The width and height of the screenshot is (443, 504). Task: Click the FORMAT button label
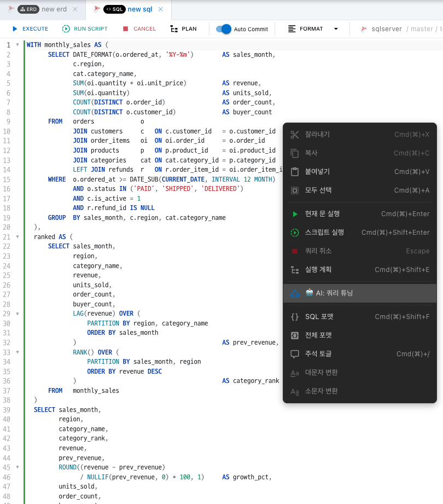click(x=311, y=29)
